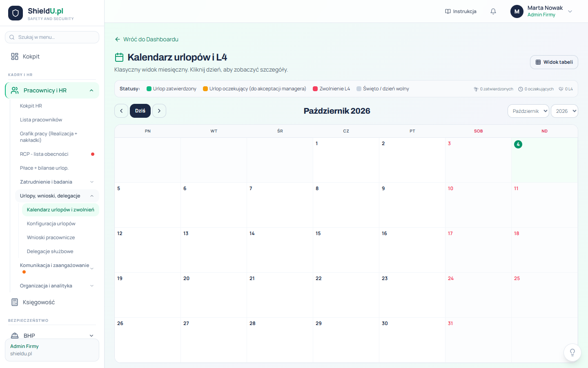Viewport: 588px width, 368px height.
Task: Expand Organizacja i analityka
Action: pos(57,286)
